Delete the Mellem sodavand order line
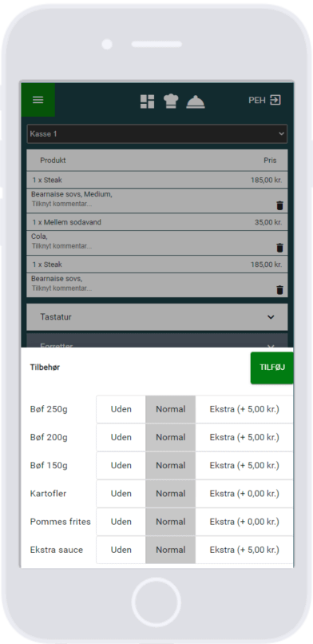The image size is (313, 644). 279,248
